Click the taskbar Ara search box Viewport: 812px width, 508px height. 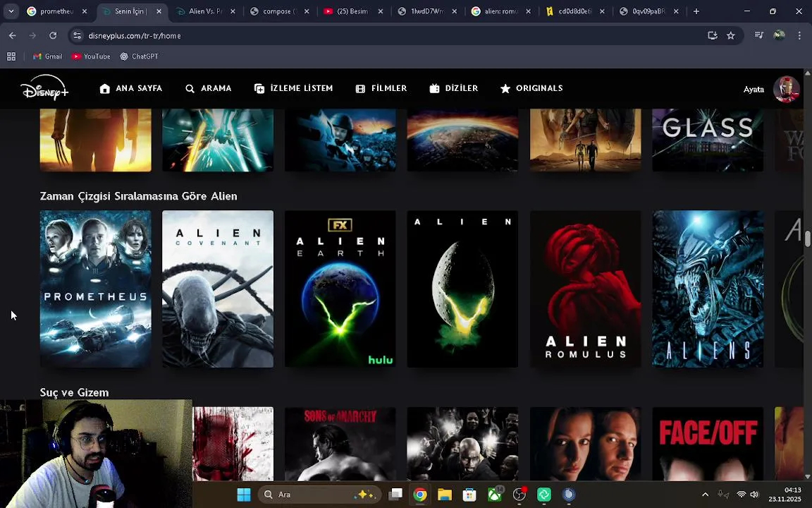[x=319, y=495]
